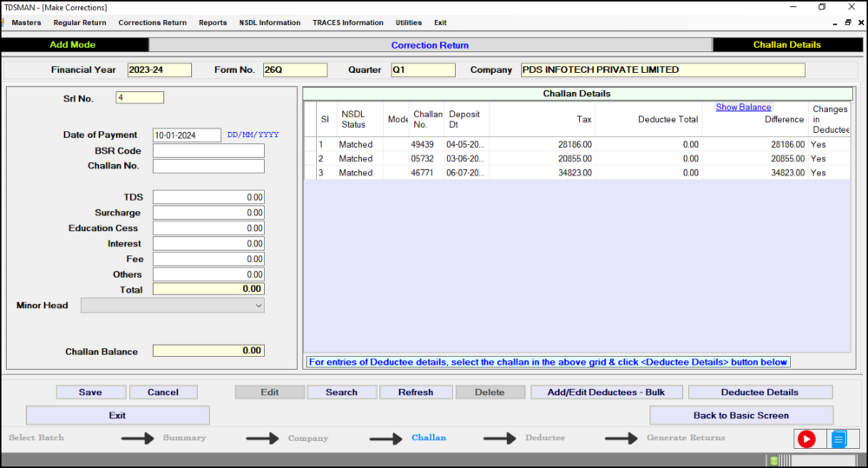868x468 pixels.
Task: Open the TRACES Information menu
Action: point(348,23)
